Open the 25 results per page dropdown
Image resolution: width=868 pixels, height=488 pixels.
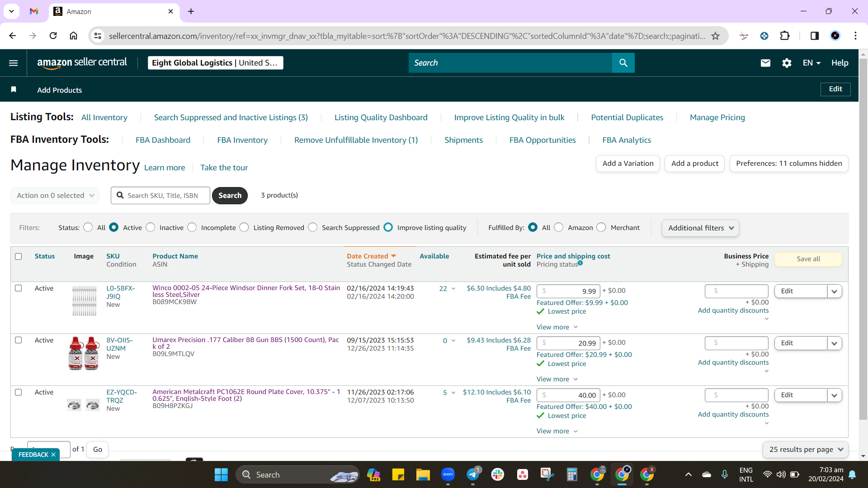tap(806, 450)
